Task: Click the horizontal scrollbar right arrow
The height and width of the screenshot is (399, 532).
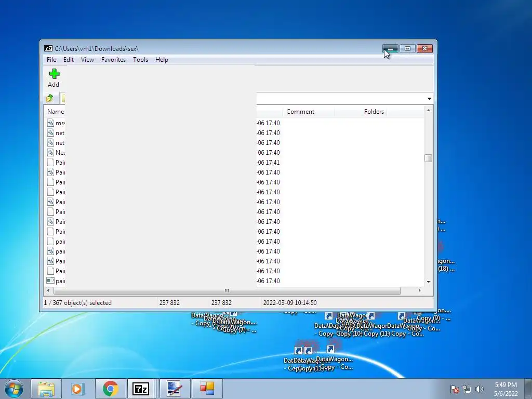Action: pyautogui.click(x=419, y=290)
